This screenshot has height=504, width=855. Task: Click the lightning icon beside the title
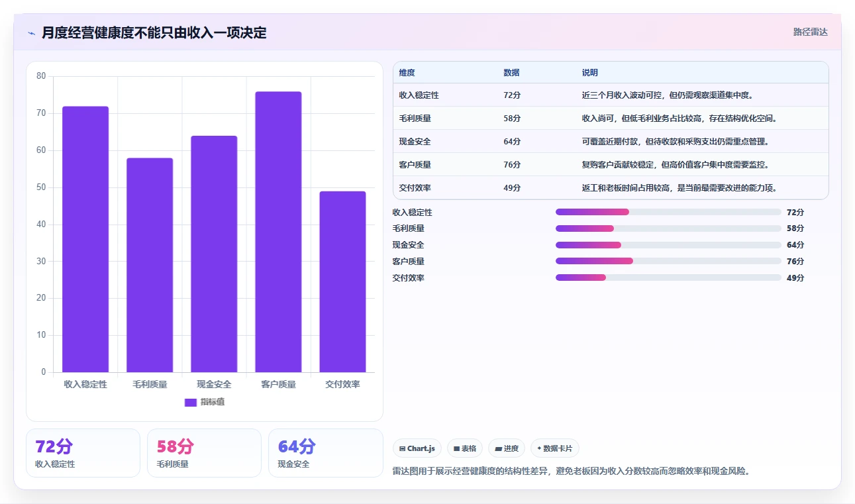(x=31, y=33)
